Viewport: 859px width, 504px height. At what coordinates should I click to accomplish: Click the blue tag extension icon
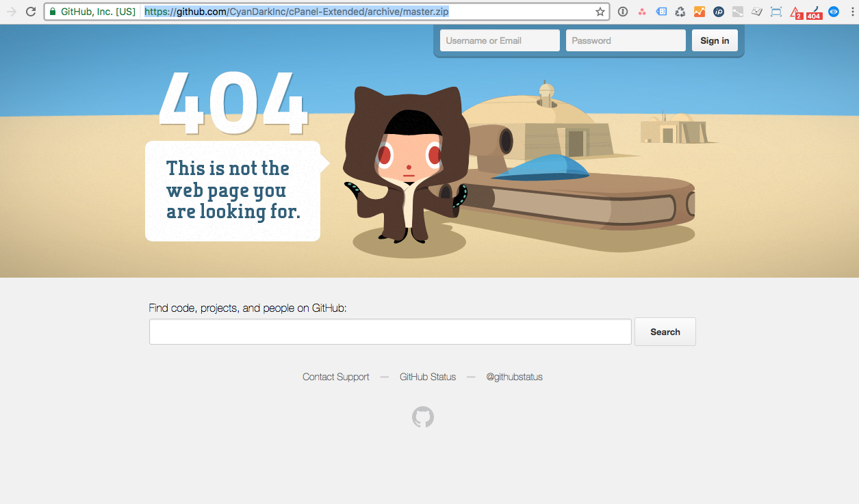(x=661, y=12)
